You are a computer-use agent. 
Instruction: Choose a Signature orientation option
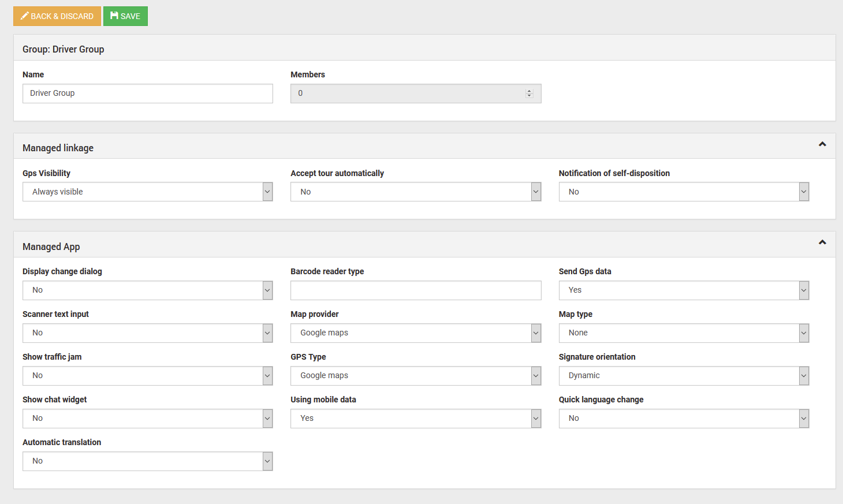tap(683, 376)
